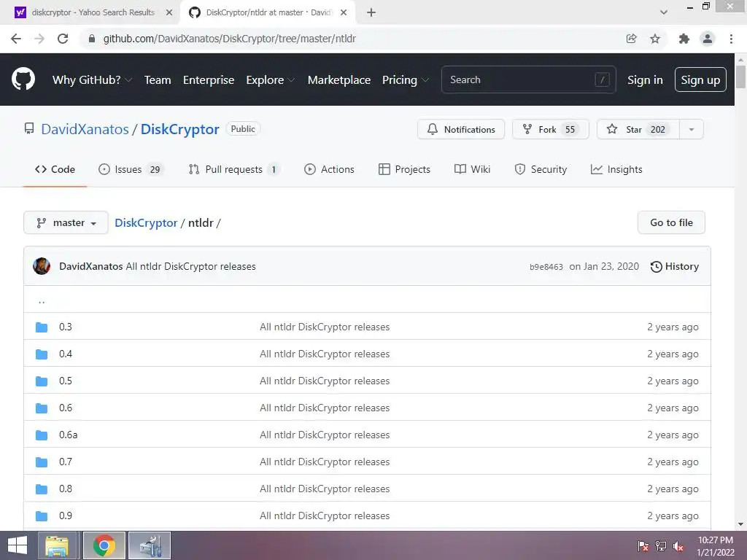
Task: Click the GitHub octocat logo
Action: [x=23, y=79]
